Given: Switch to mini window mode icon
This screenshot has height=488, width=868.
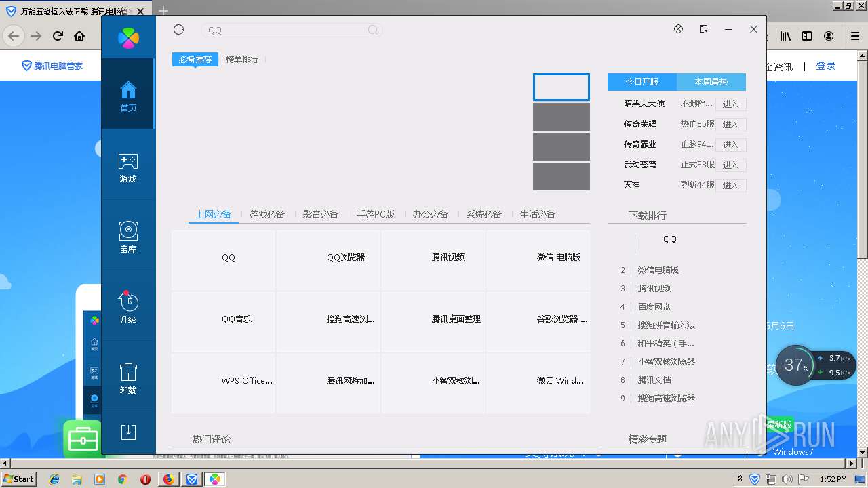Looking at the screenshot, I should [703, 29].
